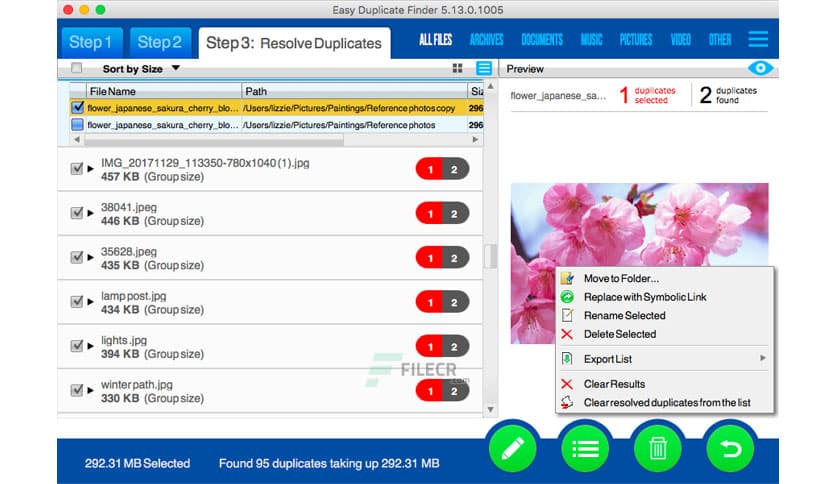Click the Export List icon
The height and width of the screenshot is (484, 836).
click(x=567, y=359)
